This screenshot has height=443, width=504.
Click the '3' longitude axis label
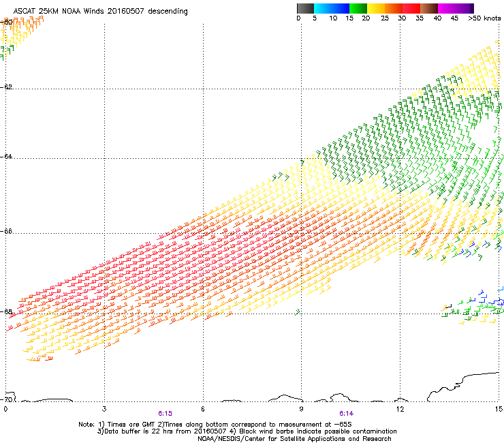(x=104, y=409)
